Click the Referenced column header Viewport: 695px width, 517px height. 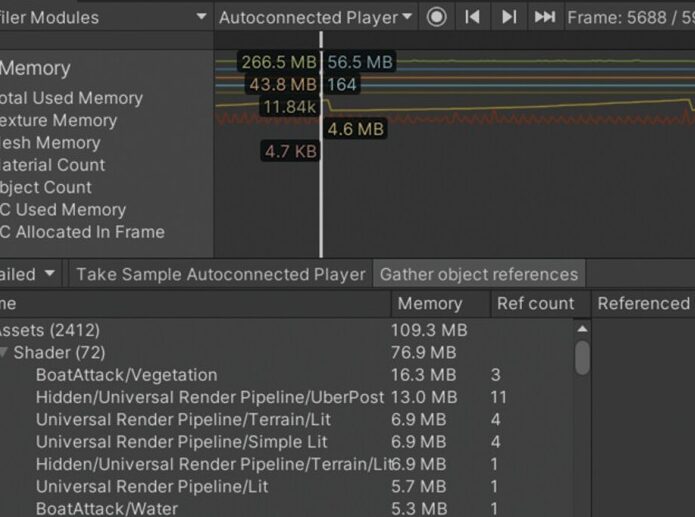643,304
